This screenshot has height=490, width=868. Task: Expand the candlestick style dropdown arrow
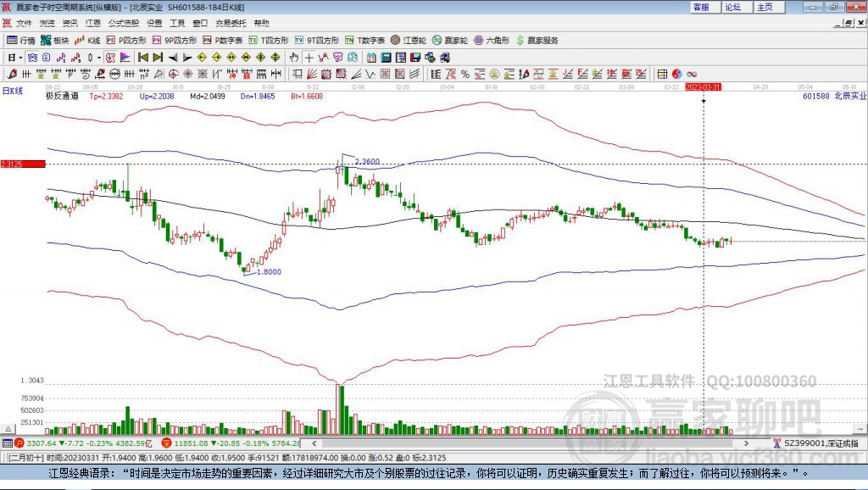tap(99, 57)
